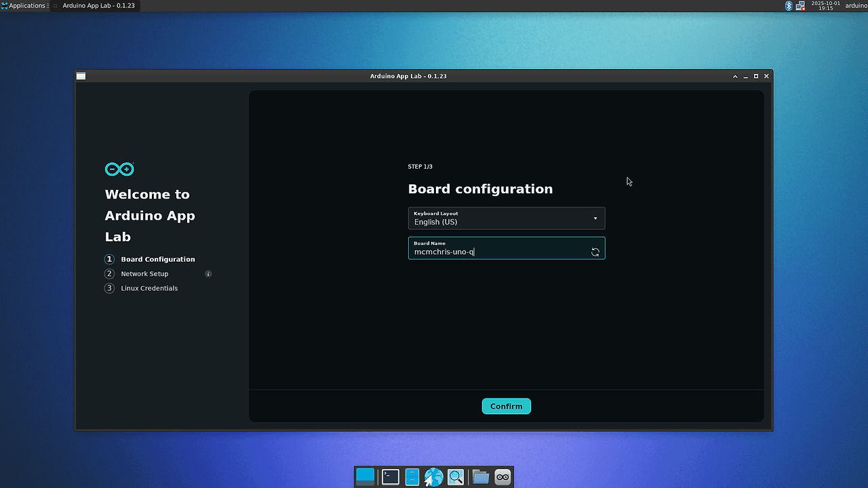Click inside the Board Name field
Screen dimensions: 868x488
[x=507, y=248]
